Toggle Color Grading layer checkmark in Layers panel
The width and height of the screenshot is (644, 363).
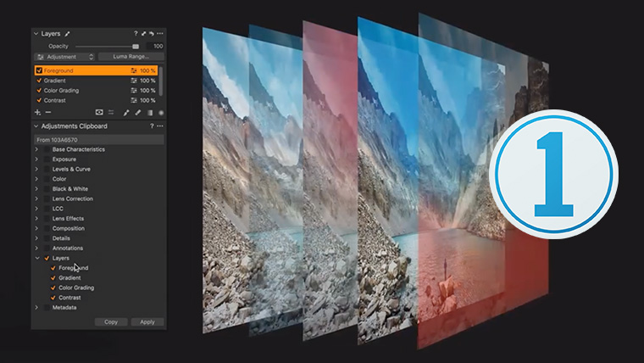click(x=39, y=91)
